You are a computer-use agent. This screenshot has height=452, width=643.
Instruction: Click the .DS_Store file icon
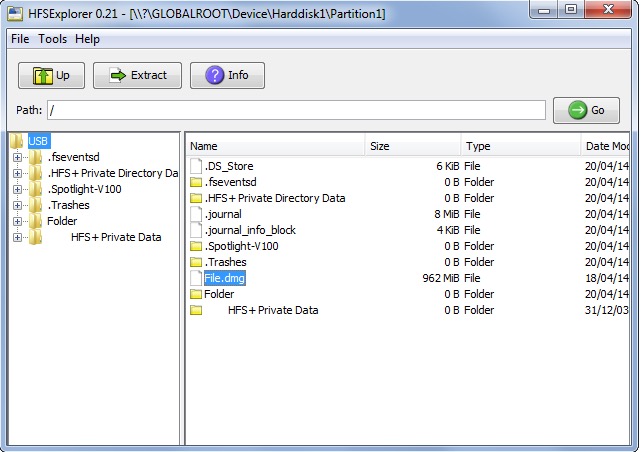(x=196, y=166)
